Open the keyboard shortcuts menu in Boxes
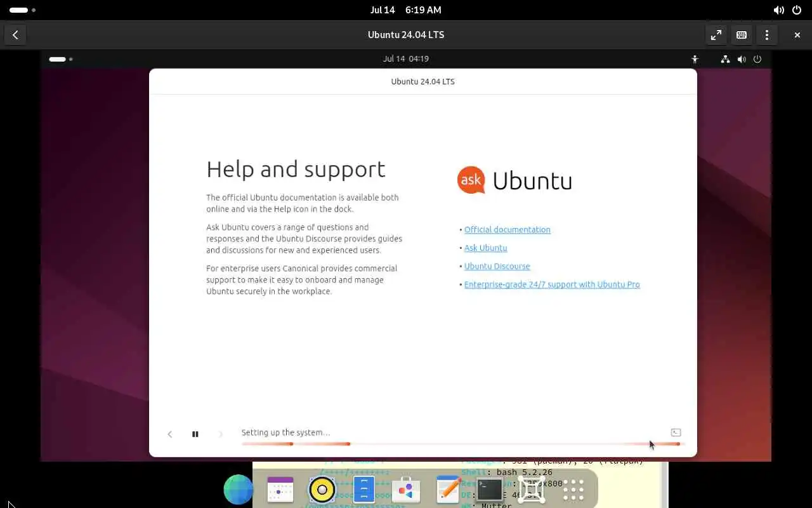812x508 pixels. [742, 35]
